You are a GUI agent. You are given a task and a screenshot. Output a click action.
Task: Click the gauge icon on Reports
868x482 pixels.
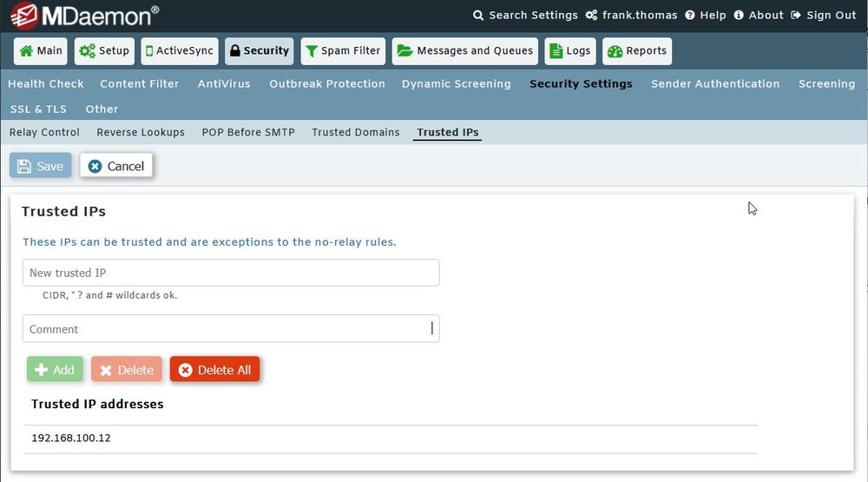point(615,51)
